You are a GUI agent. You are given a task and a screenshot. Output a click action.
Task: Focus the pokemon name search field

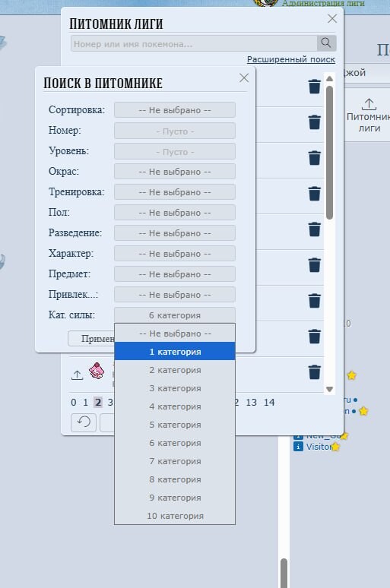194,43
